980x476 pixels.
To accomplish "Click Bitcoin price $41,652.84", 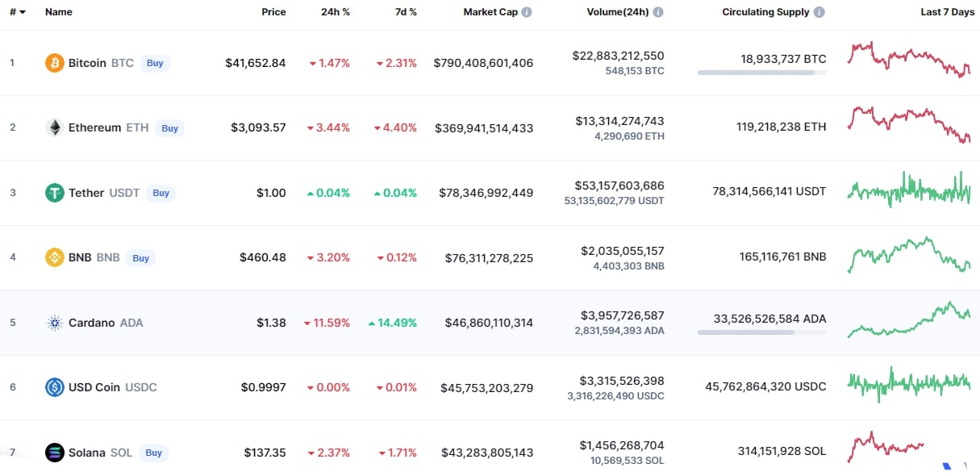I will (256, 63).
